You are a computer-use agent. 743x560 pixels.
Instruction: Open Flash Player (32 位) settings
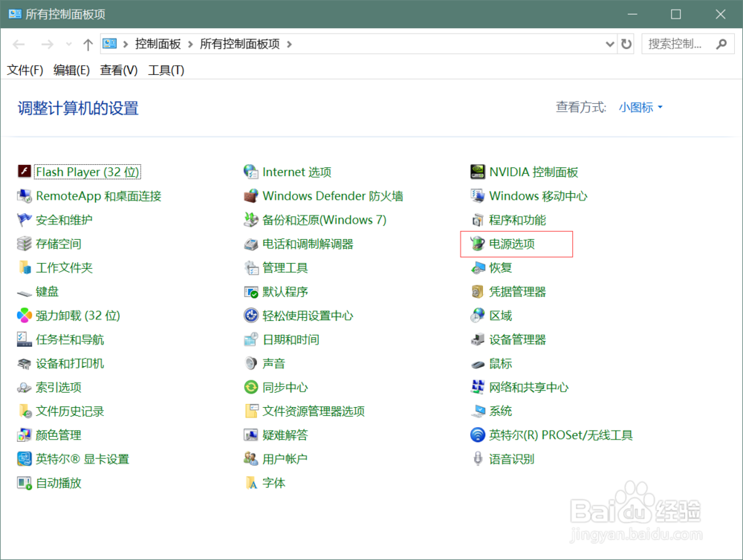(x=87, y=172)
